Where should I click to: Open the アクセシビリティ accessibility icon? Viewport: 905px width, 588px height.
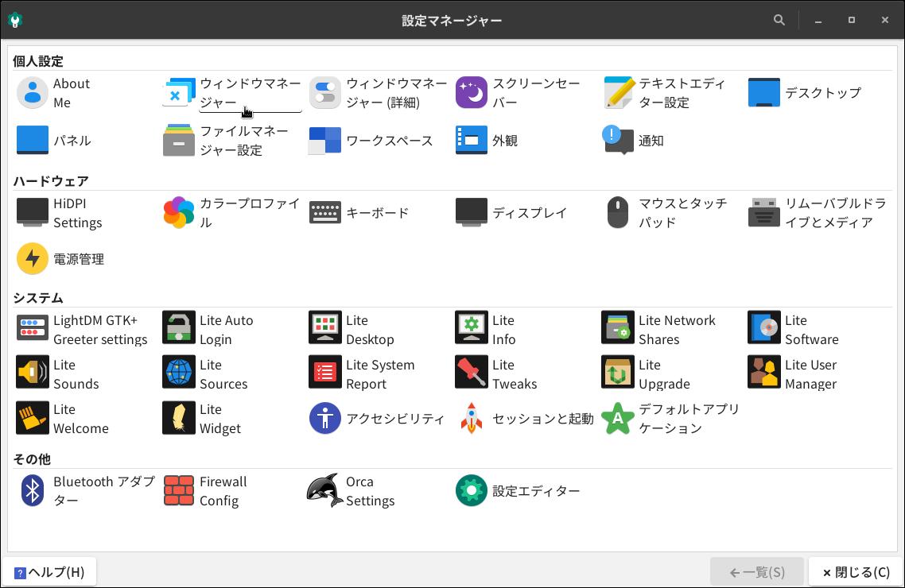pos(325,419)
